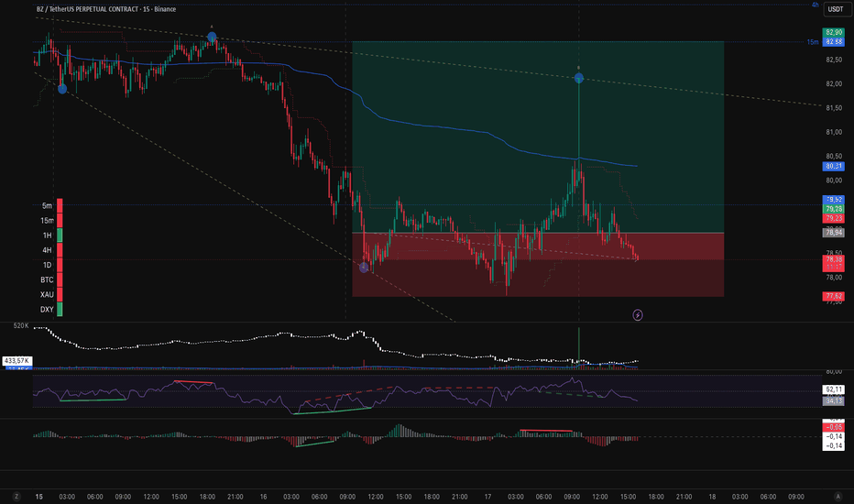Click the 5m row label in trend table
Screen dimensions: 854x504
(x=48, y=206)
